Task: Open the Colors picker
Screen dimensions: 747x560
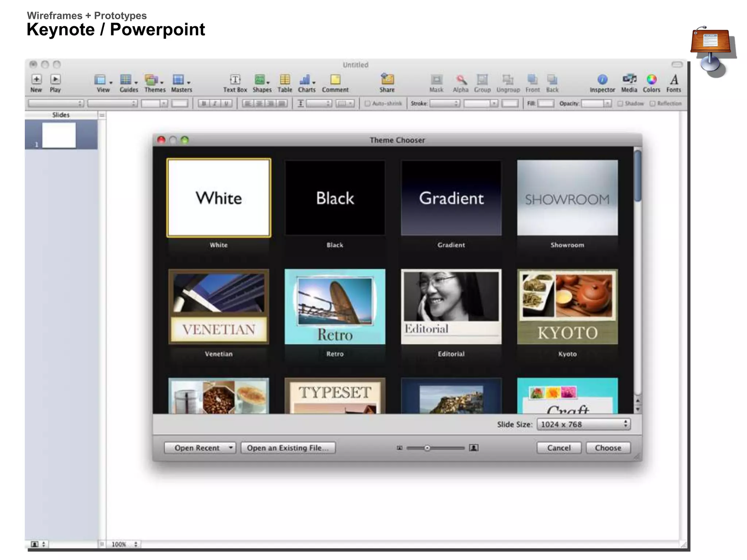Action: click(651, 79)
